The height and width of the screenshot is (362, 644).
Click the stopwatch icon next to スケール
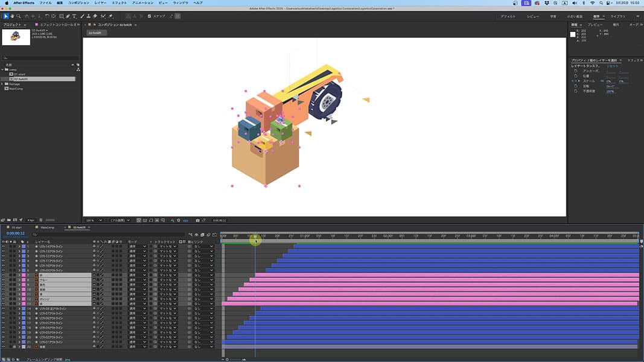click(576, 81)
